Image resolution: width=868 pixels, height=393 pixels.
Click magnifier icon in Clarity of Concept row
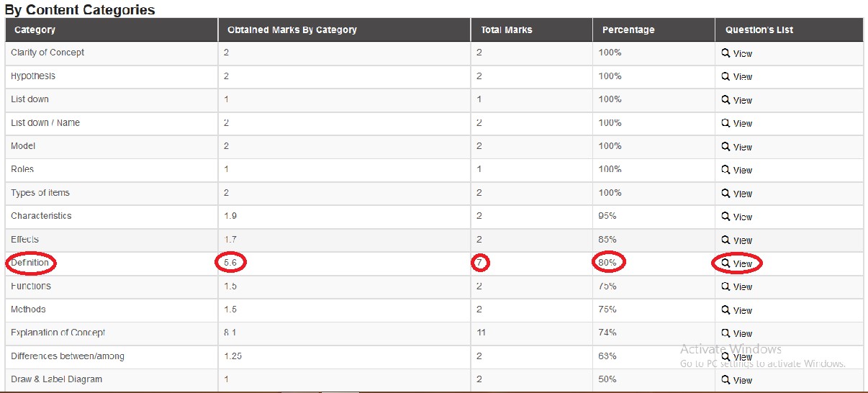click(x=725, y=53)
